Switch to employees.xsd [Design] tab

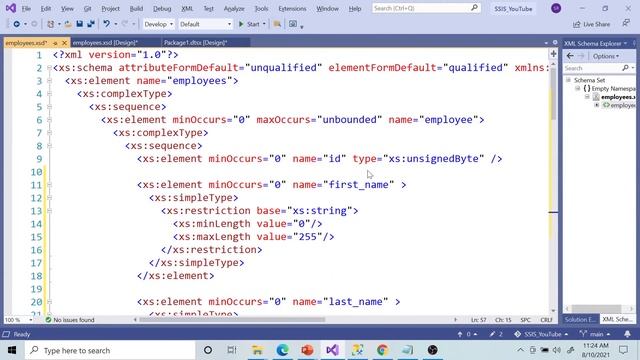105,42
